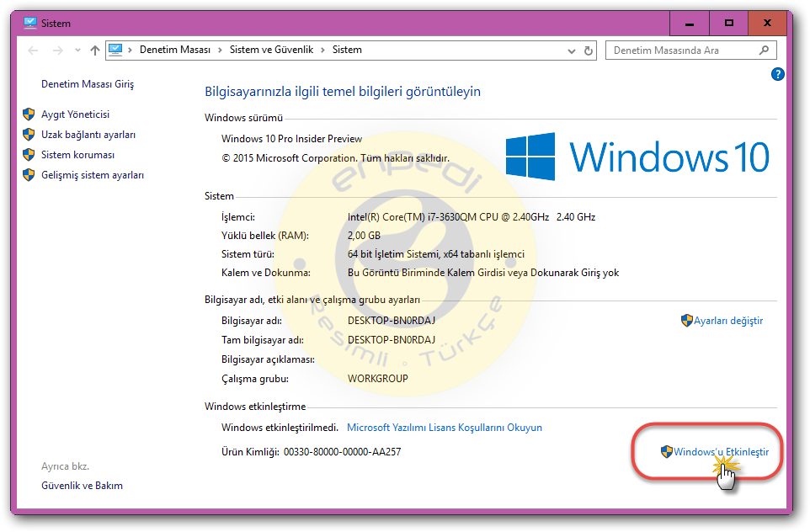The width and height of the screenshot is (810, 532).
Task: Select Sistem ve Güvenlik breadcrumb
Action: 271,51
